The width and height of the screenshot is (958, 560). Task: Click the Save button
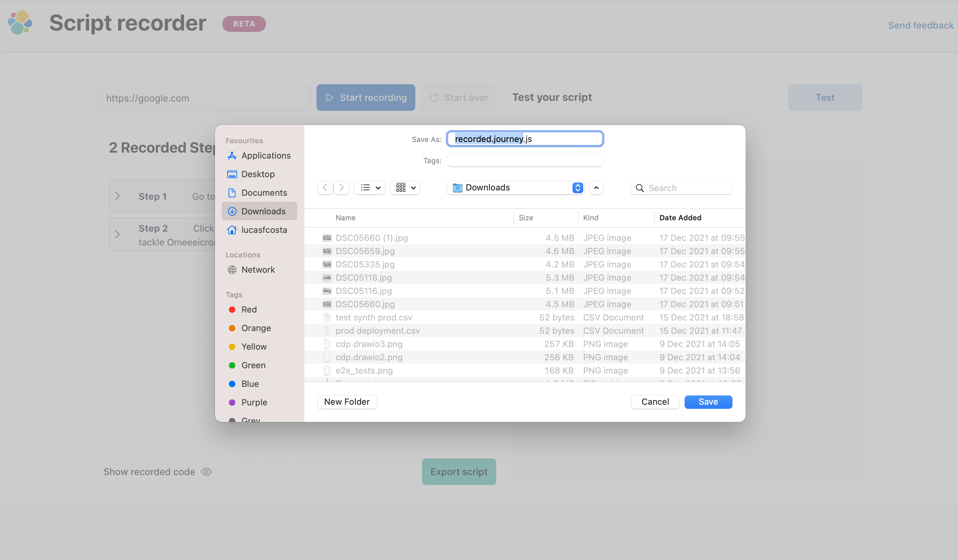(708, 402)
